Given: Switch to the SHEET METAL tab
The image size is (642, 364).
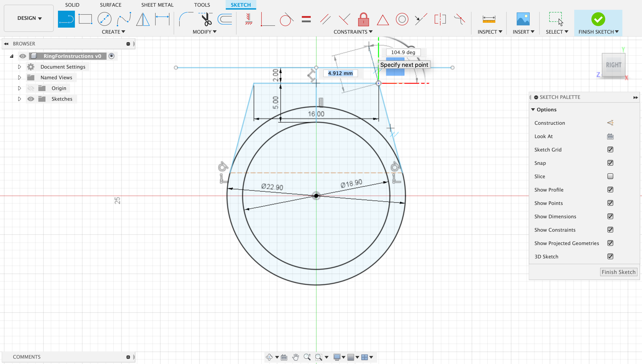Looking at the screenshot, I should click(x=157, y=5).
